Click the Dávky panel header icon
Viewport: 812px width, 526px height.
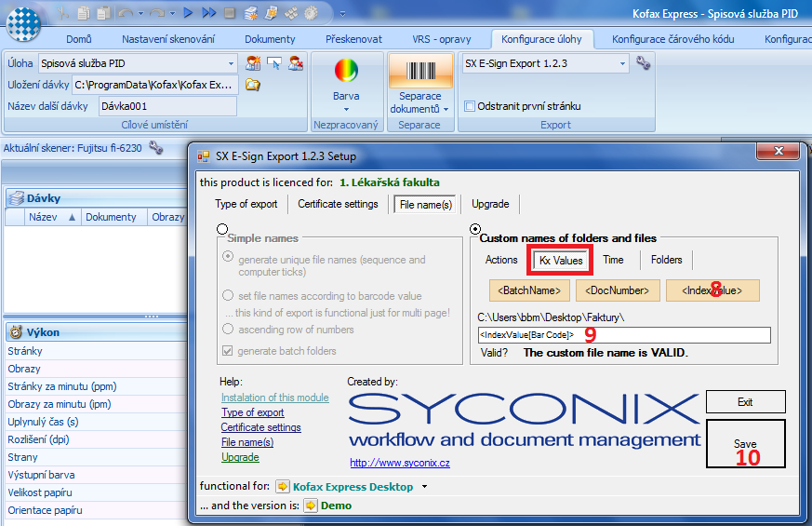[x=17, y=198]
